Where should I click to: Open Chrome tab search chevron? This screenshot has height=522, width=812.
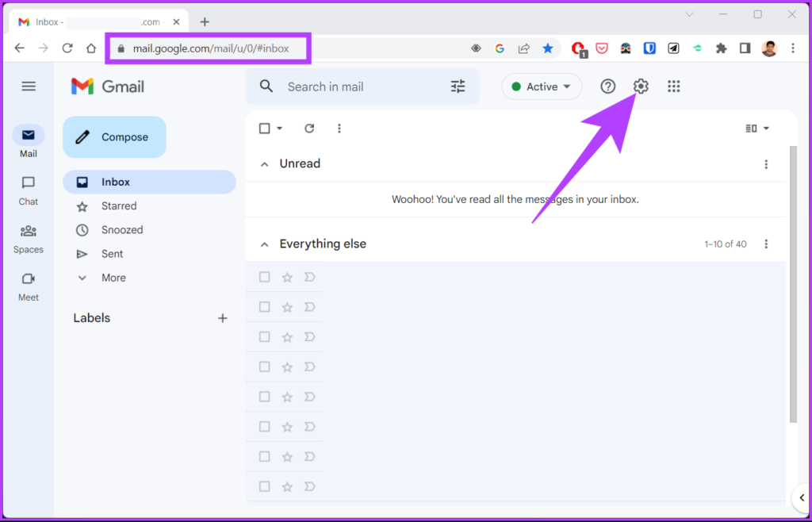coord(689,15)
